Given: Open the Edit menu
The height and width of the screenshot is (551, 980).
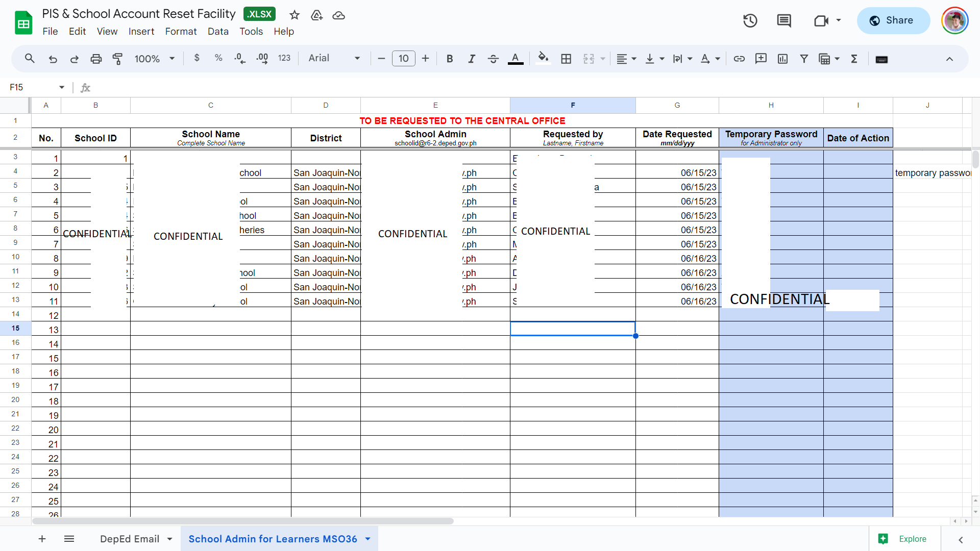Looking at the screenshot, I should [77, 31].
